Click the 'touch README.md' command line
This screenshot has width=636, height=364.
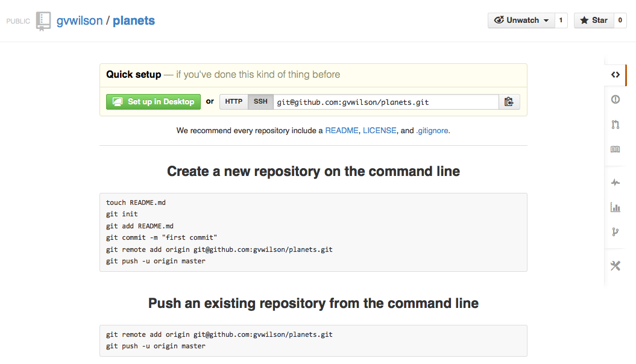(x=136, y=202)
